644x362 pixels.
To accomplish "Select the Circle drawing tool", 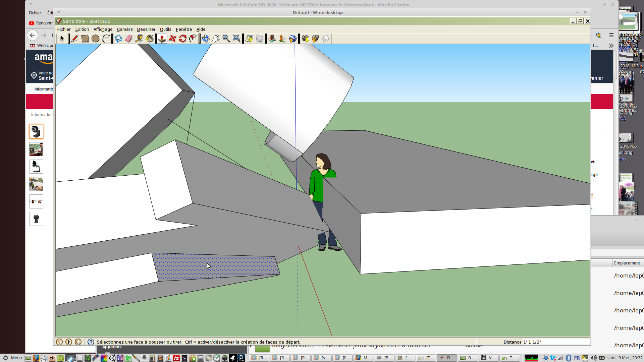I will point(96,39).
